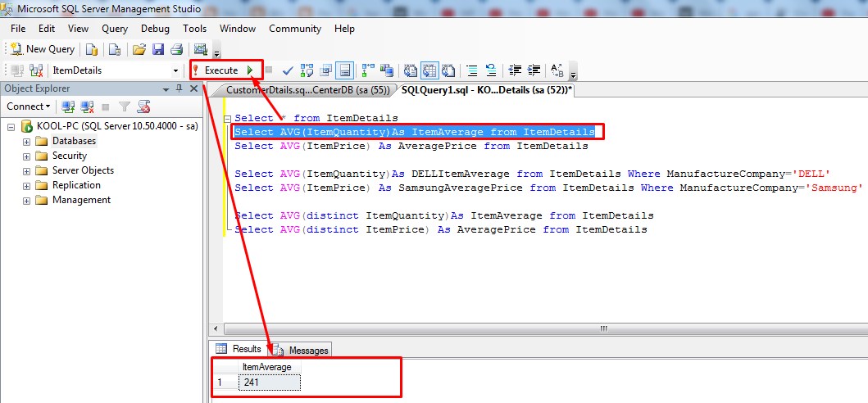Open the SQL Editor toolbar overflow arrow
Viewport: 868px width, 403px height.
point(573,75)
